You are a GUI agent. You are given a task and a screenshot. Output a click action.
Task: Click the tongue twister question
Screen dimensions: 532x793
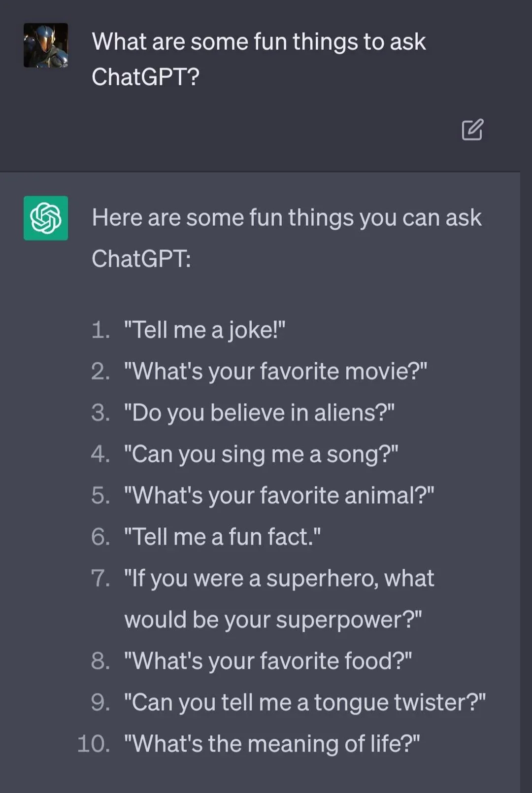pyautogui.click(x=304, y=702)
